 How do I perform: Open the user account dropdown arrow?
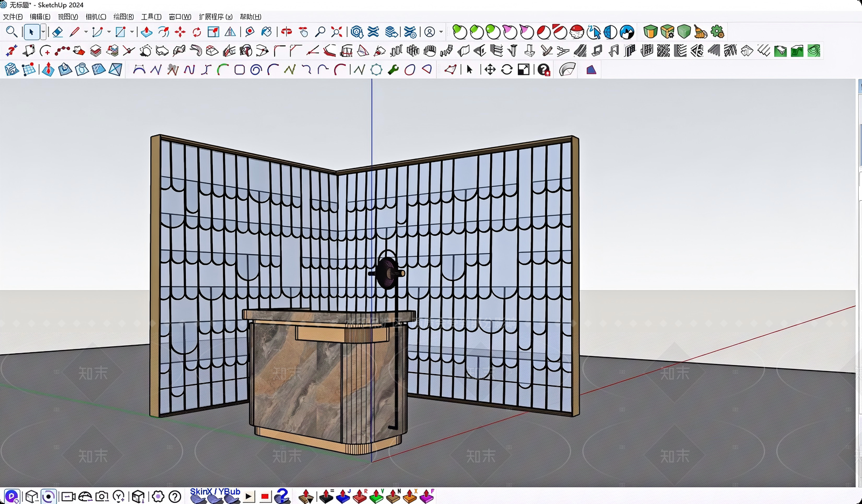click(x=441, y=32)
